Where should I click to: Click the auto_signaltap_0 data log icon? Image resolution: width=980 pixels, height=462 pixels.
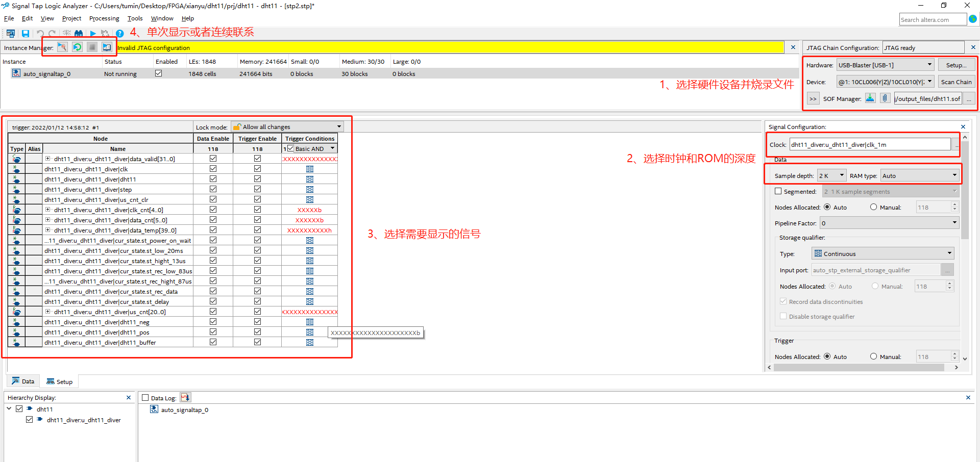tap(154, 409)
